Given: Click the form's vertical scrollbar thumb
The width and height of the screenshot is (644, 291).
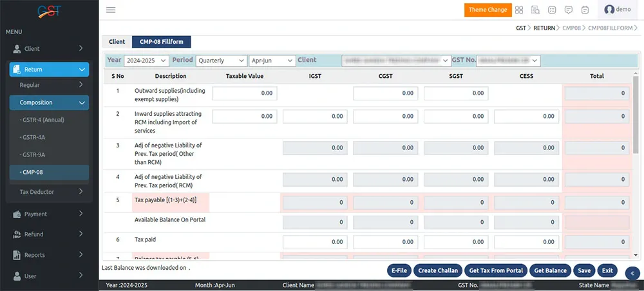Looking at the screenshot, I should tap(636, 114).
